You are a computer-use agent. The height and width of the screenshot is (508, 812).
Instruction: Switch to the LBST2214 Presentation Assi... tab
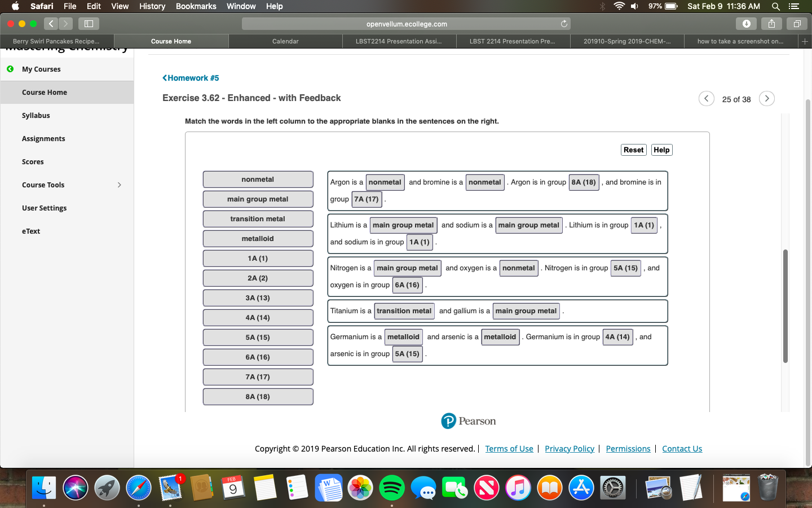coord(399,41)
